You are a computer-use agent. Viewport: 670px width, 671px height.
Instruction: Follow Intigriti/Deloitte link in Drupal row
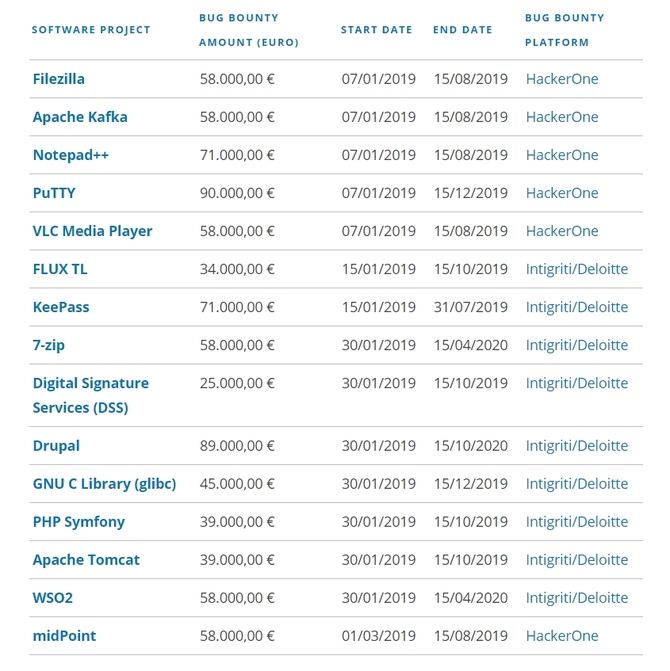coord(577,446)
